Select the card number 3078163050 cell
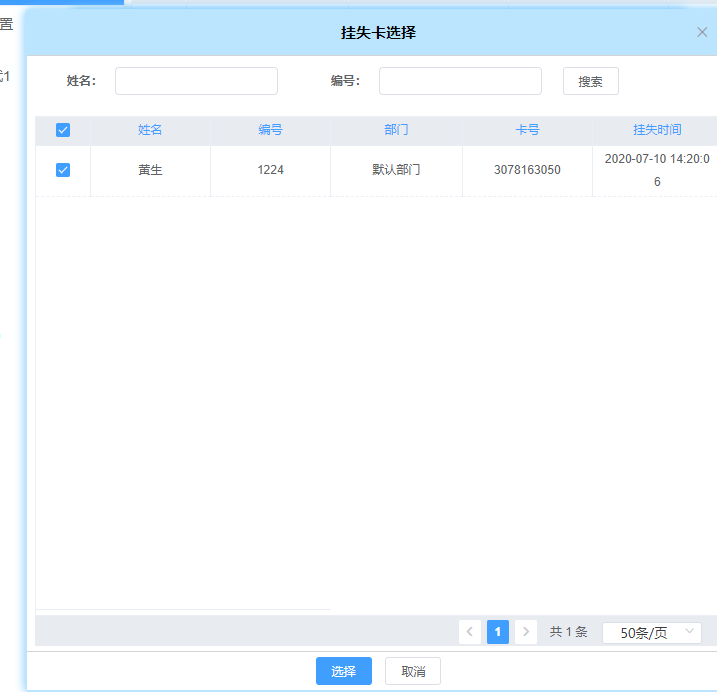717x692 pixels. (527, 170)
